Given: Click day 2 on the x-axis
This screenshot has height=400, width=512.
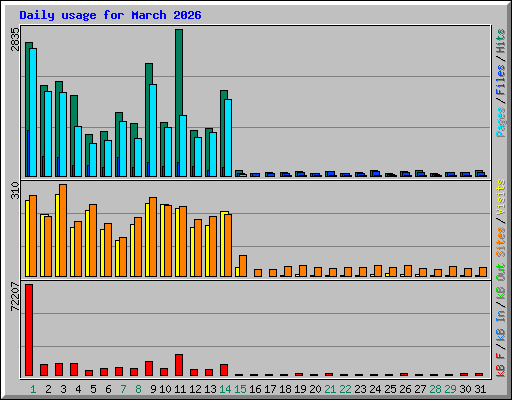Looking at the screenshot, I should 48,389.
